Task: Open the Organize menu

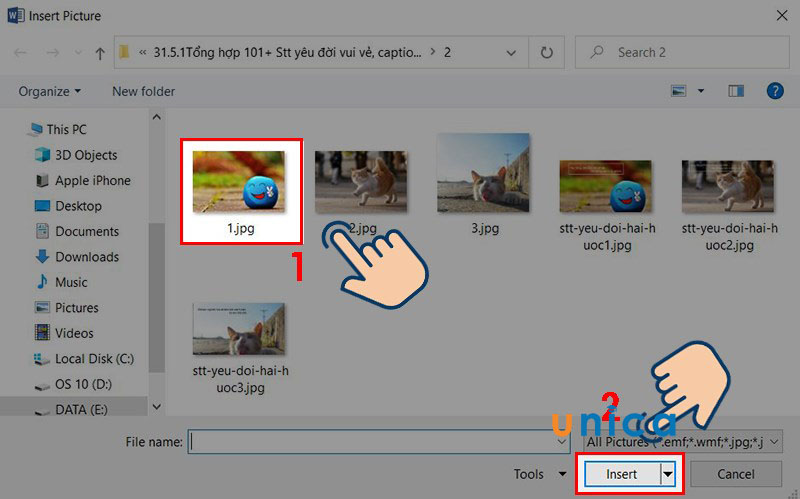Action: (x=49, y=91)
